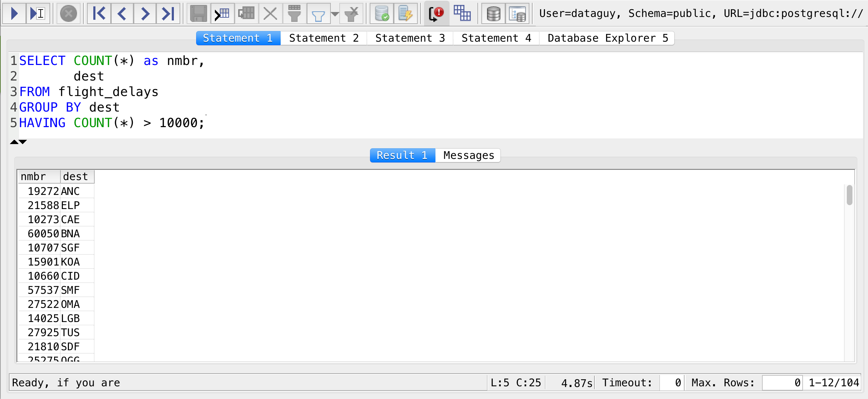Expand the row navigation first record button
Image resolution: width=868 pixels, height=399 pixels.
pyautogui.click(x=99, y=13)
